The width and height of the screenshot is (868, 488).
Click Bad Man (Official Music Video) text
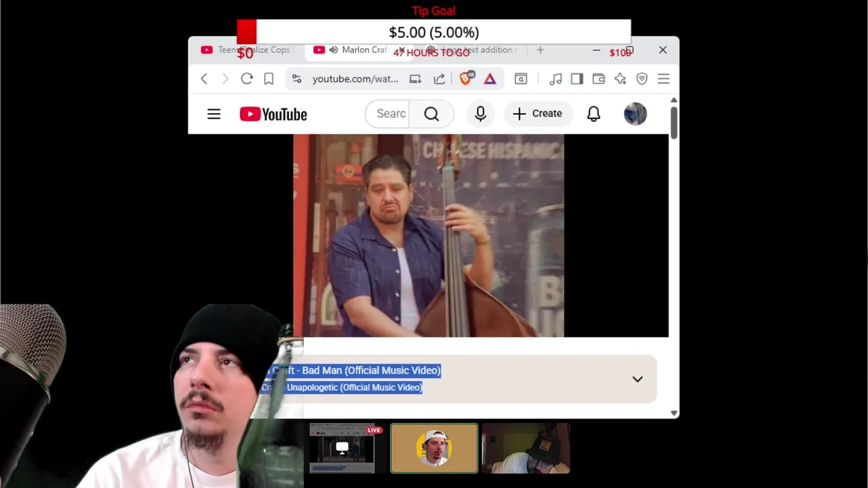[372, 370]
